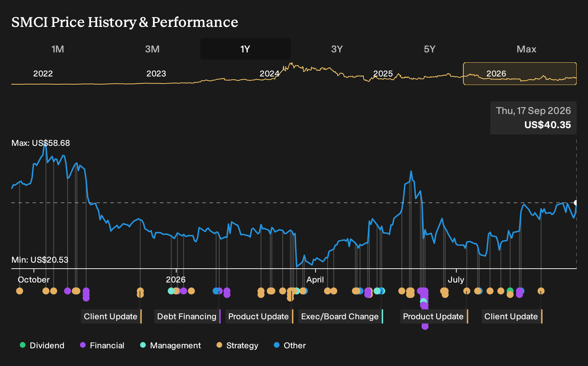Click the July axis label
The height and width of the screenshot is (366, 588).
point(456,280)
